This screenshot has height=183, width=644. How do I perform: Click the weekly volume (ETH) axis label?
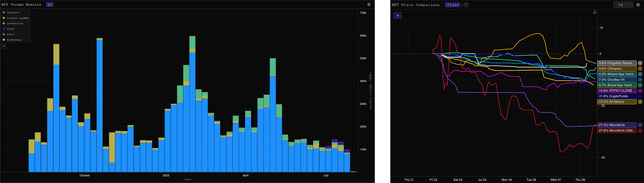point(371,91)
